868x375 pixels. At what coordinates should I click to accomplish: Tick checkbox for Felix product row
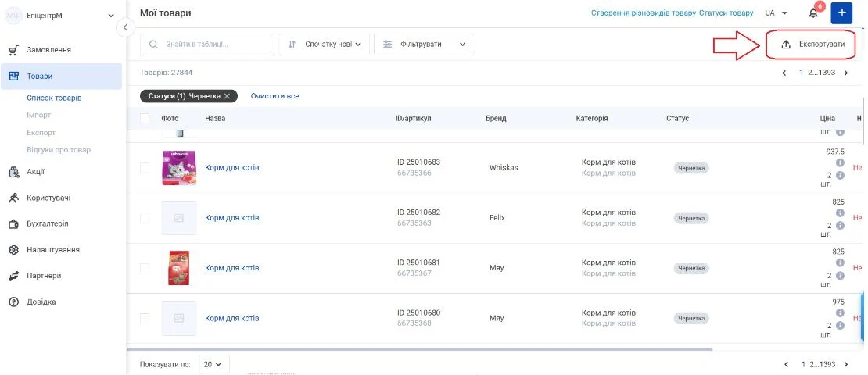click(x=145, y=218)
